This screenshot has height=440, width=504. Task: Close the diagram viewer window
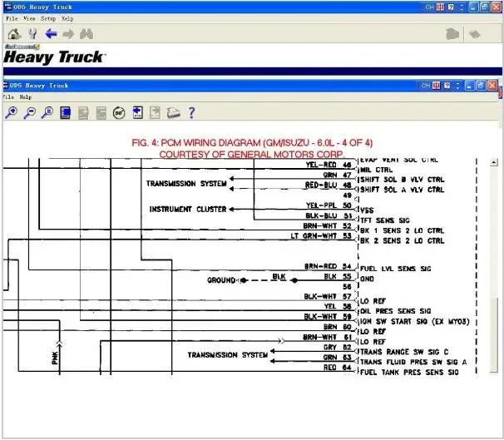point(492,86)
